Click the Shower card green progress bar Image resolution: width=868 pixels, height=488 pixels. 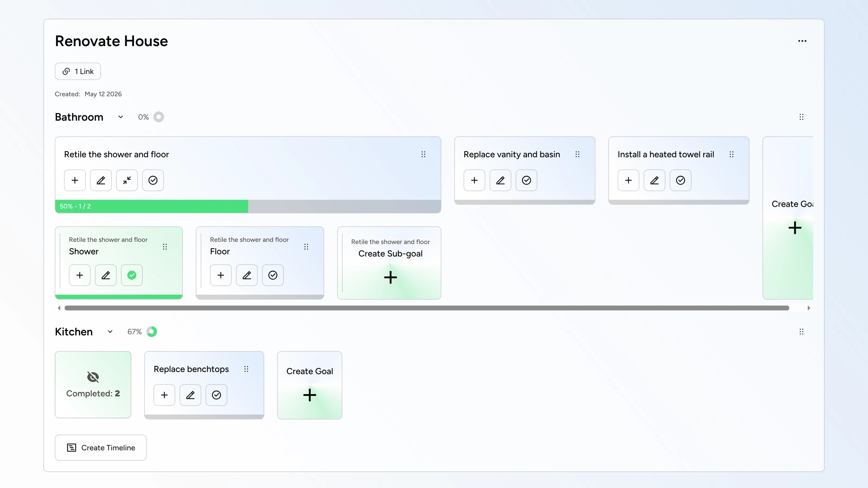119,297
